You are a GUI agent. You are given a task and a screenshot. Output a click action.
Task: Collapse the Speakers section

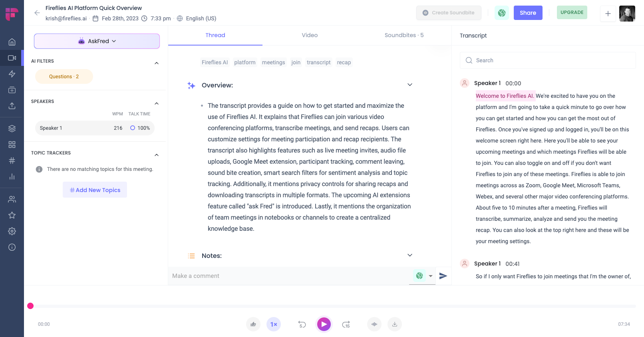point(157,103)
